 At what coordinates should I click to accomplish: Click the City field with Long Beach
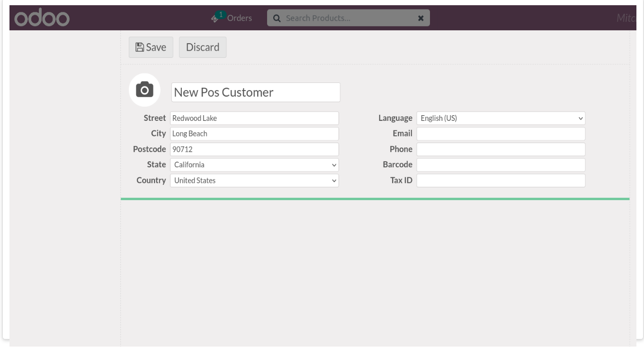point(255,134)
